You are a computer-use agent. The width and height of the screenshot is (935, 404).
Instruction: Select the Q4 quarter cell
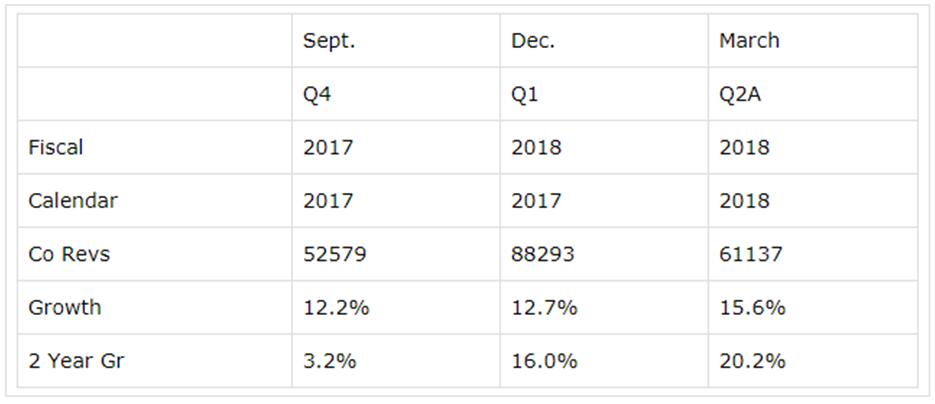click(321, 94)
